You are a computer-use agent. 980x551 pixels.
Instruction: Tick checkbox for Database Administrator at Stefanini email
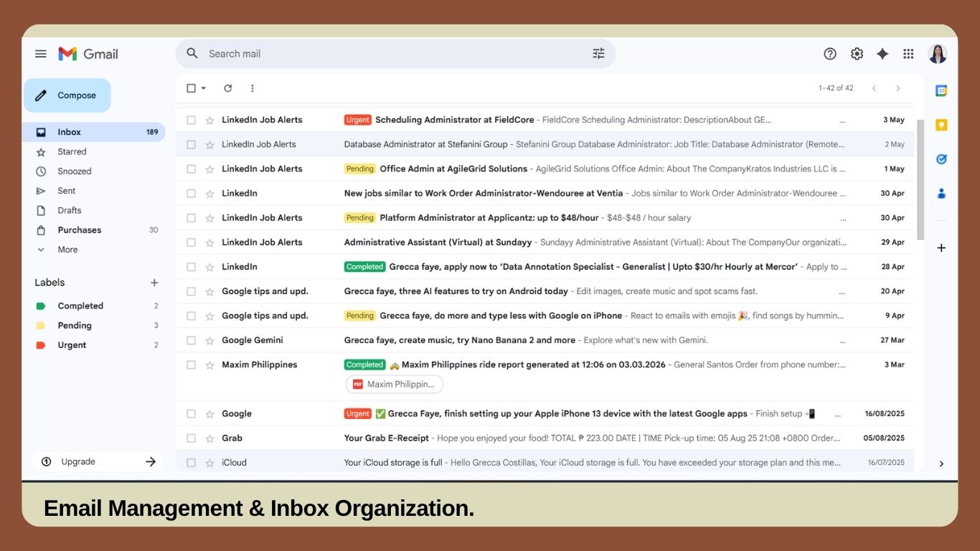pos(191,144)
